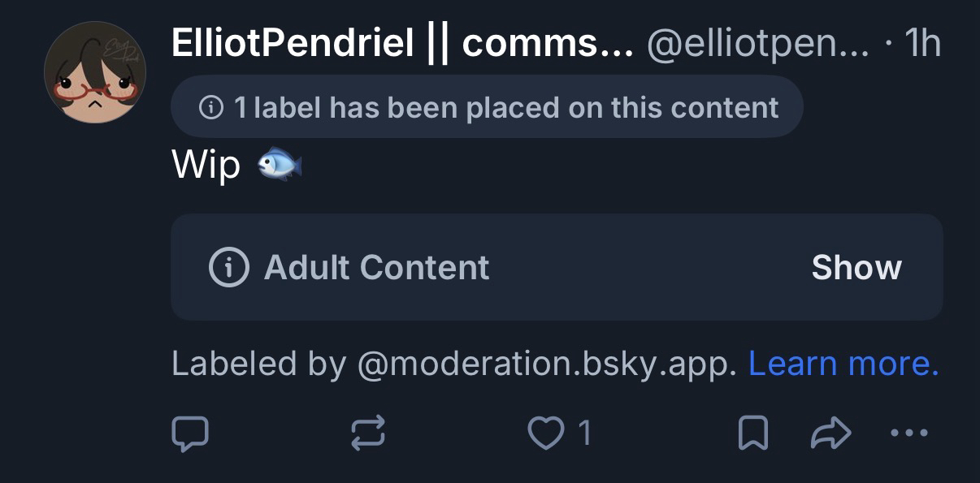Reply using the comment bubble icon
This screenshot has width=980, height=483.
[x=190, y=433]
